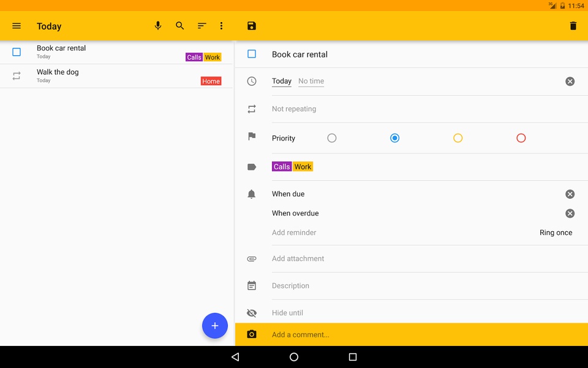This screenshot has width=588, height=368.
Task: Click the clock due date icon
Action: pos(252,81)
